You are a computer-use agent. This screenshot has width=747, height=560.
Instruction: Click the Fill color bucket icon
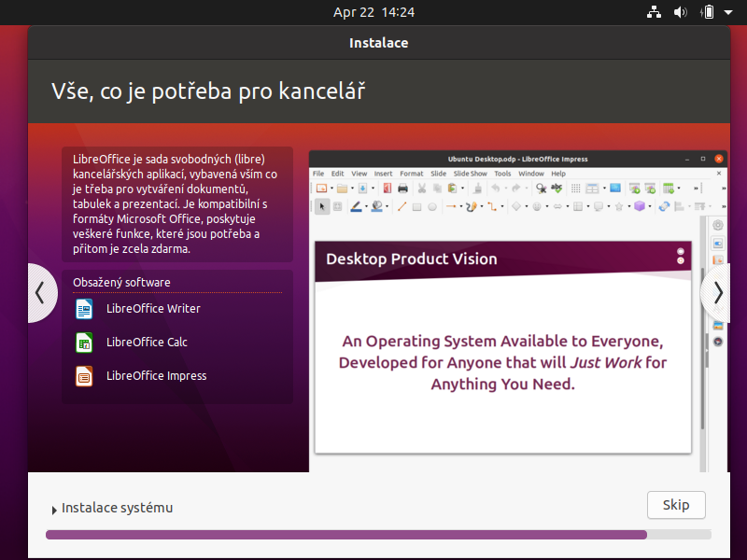click(x=377, y=206)
